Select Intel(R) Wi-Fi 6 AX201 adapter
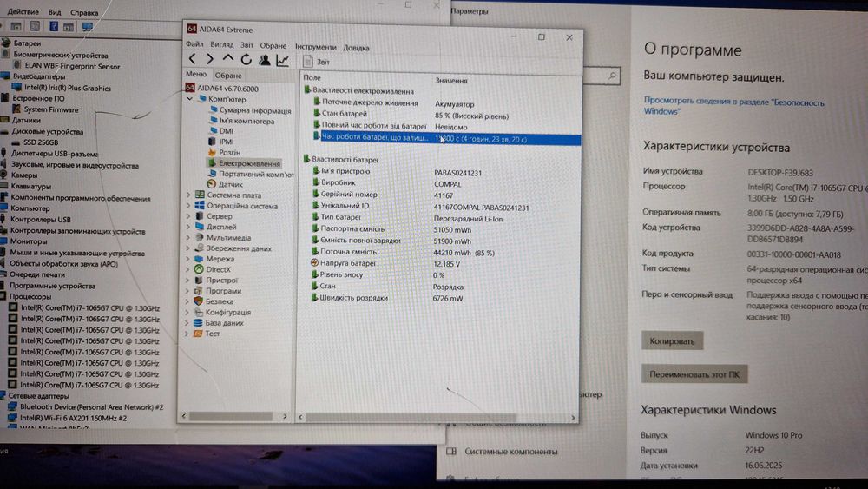 (x=68, y=418)
